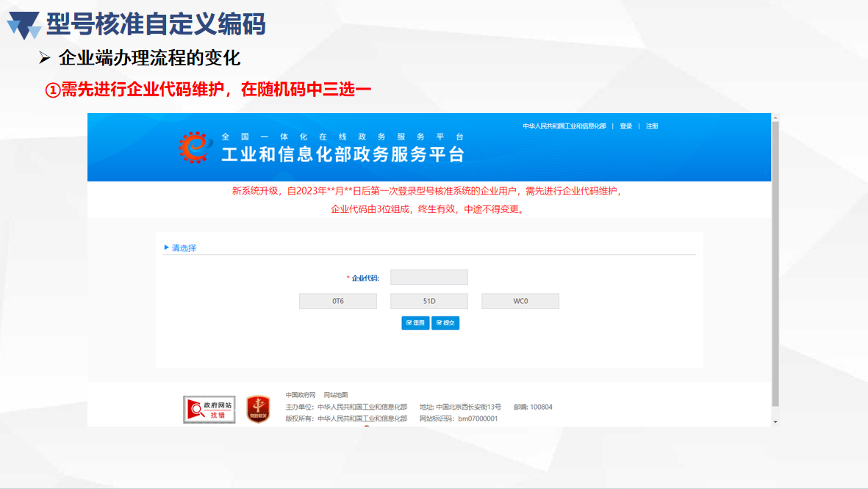Click the page scrollbar up arrow

[x=775, y=117]
